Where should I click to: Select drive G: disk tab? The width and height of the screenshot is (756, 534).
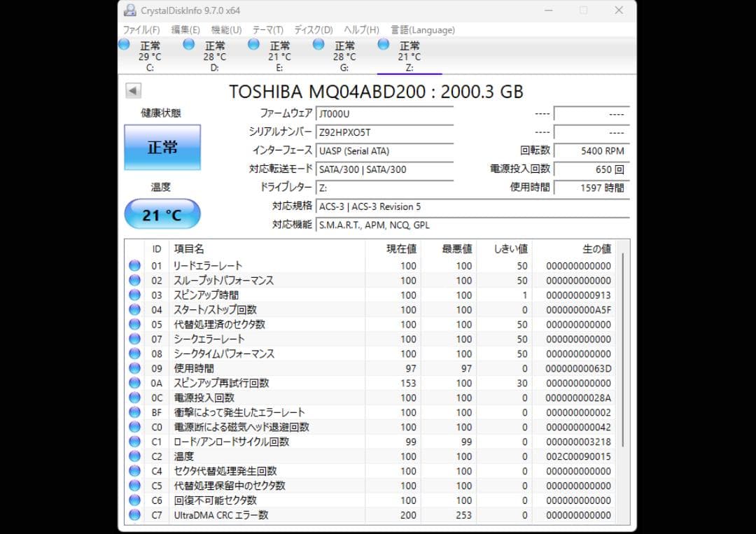click(x=344, y=57)
